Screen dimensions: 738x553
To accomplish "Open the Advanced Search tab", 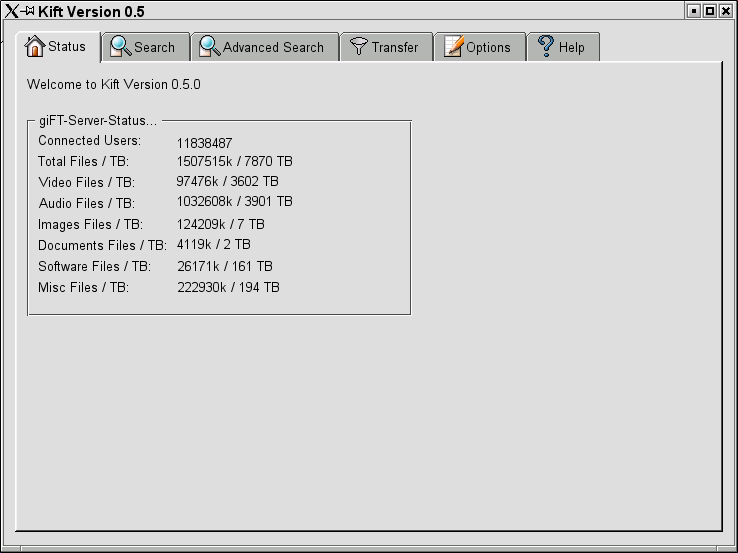I will click(x=273, y=47).
